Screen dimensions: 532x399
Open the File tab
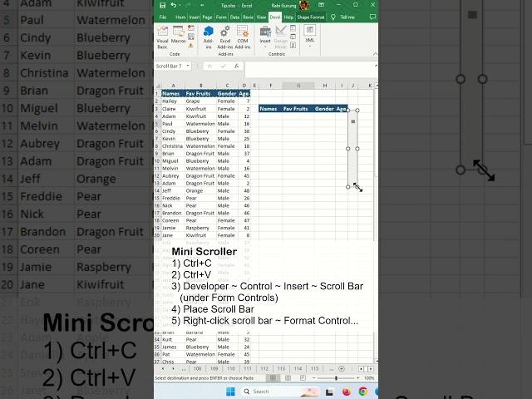coord(163,17)
